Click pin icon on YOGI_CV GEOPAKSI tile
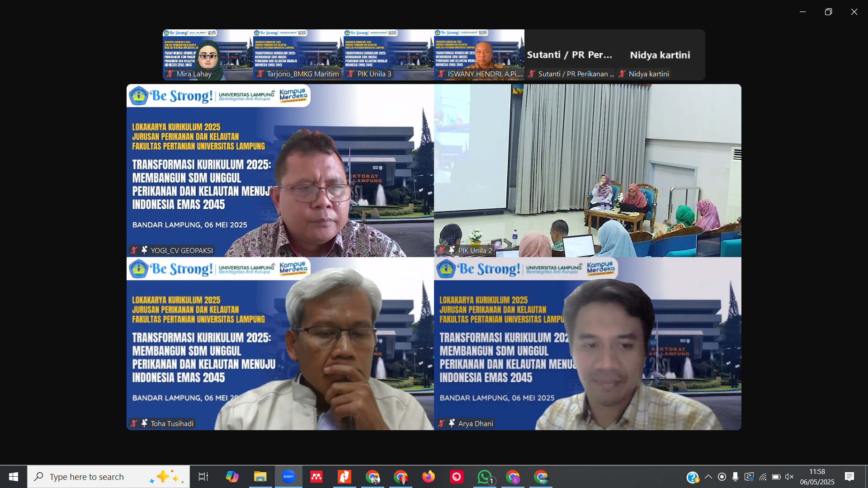The width and height of the screenshot is (868, 488). (x=144, y=250)
